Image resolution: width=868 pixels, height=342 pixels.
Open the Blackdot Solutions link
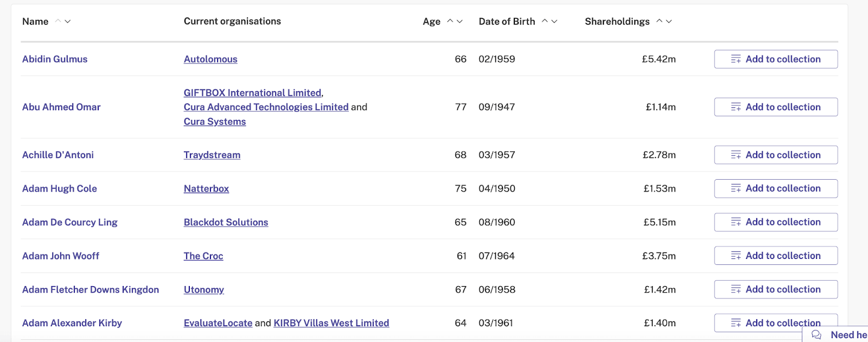click(x=226, y=222)
